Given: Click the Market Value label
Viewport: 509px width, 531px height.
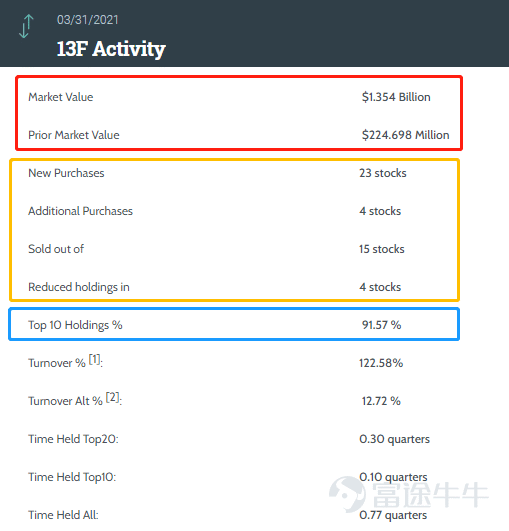Looking at the screenshot, I should pos(61,97).
